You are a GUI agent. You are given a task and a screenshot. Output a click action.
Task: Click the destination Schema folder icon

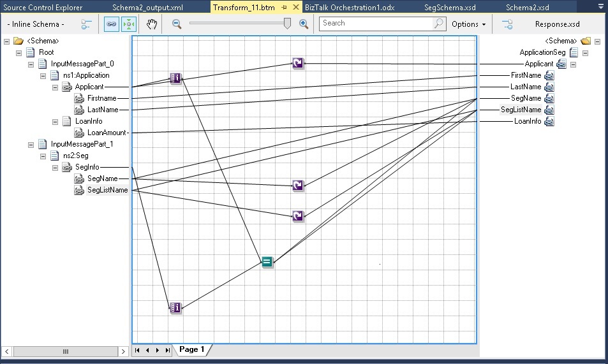pyautogui.click(x=586, y=41)
